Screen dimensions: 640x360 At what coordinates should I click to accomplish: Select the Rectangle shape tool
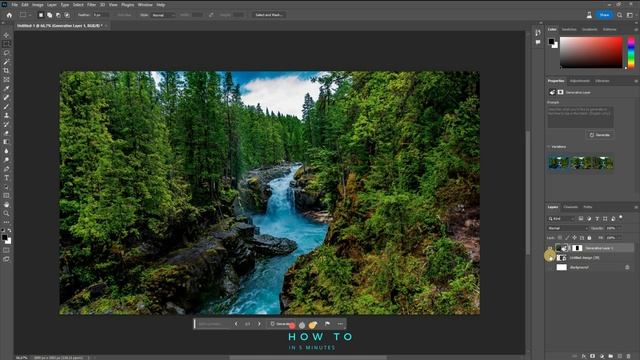(6, 196)
